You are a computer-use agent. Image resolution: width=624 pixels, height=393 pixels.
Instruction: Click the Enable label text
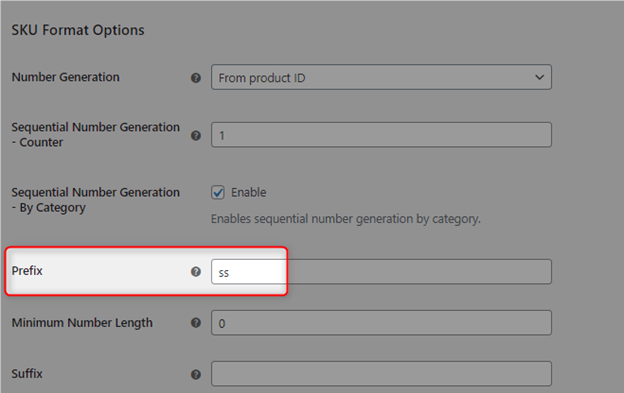249,193
